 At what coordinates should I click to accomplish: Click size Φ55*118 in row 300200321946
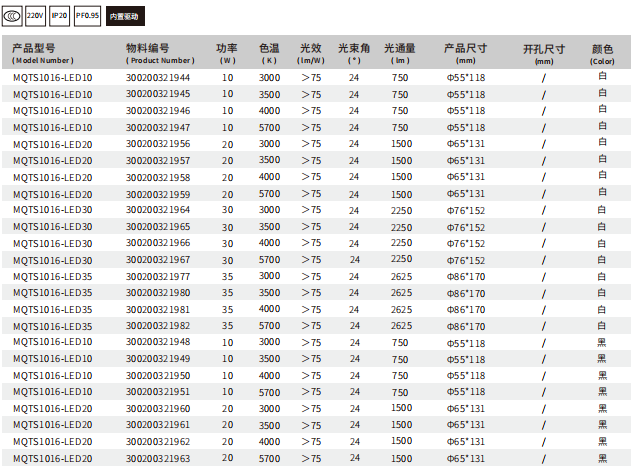click(x=466, y=111)
